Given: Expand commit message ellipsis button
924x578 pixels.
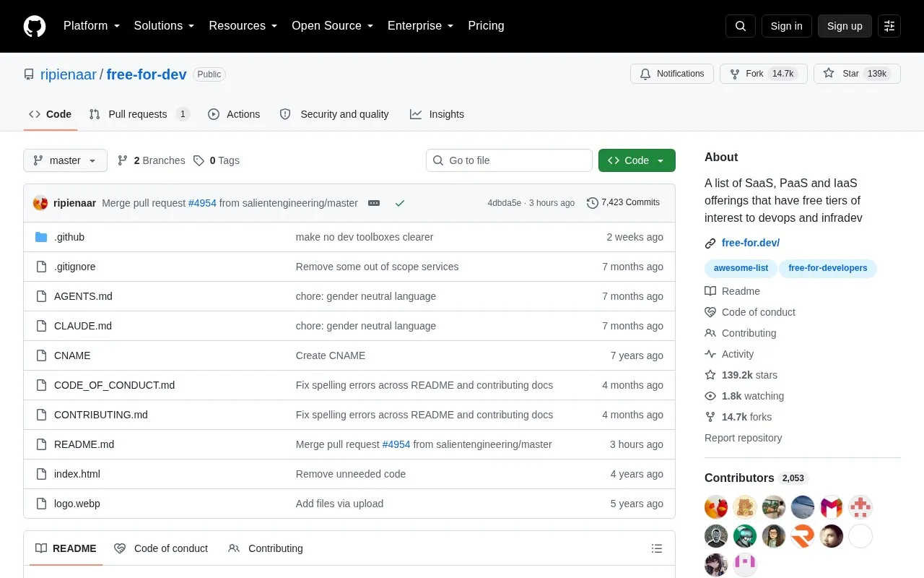Looking at the screenshot, I should pyautogui.click(x=374, y=203).
